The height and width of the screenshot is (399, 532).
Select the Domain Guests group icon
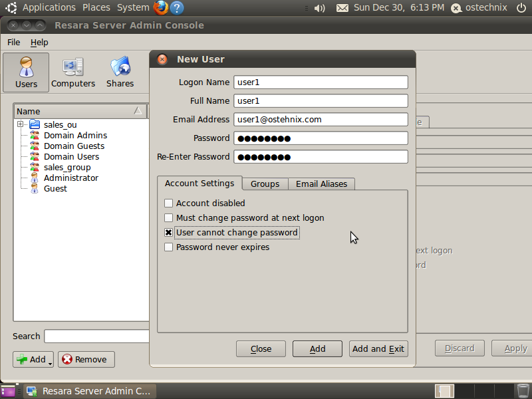[x=35, y=146]
